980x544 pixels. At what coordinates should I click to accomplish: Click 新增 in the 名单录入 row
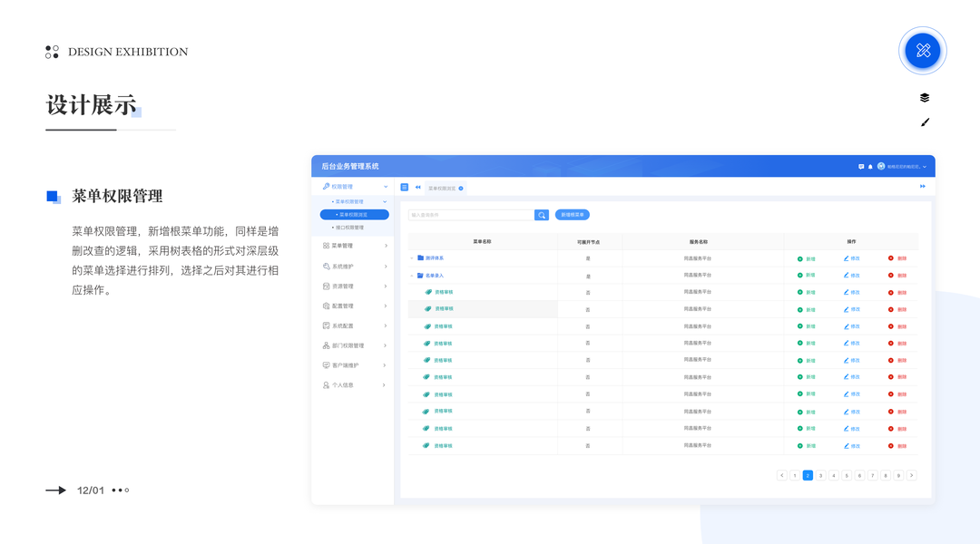807,276
